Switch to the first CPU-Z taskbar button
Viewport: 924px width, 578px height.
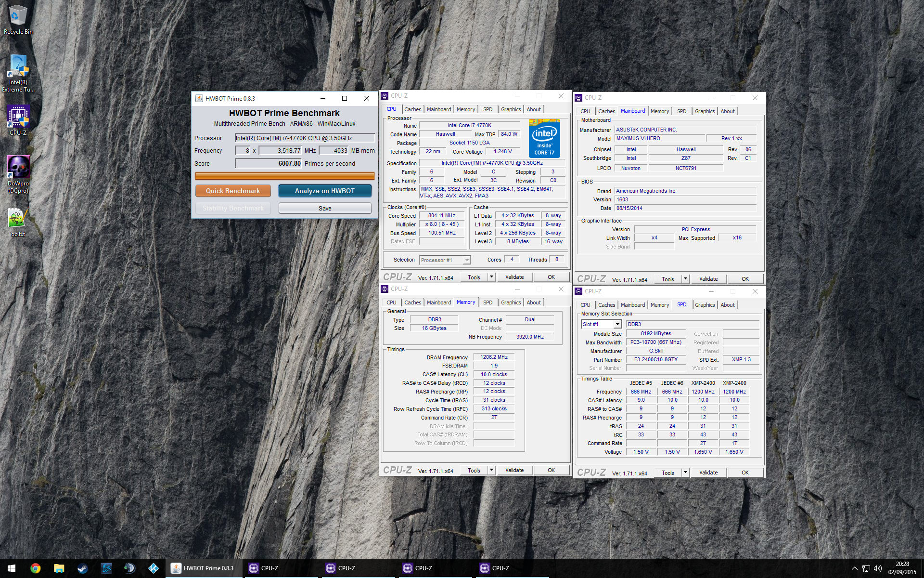281,568
